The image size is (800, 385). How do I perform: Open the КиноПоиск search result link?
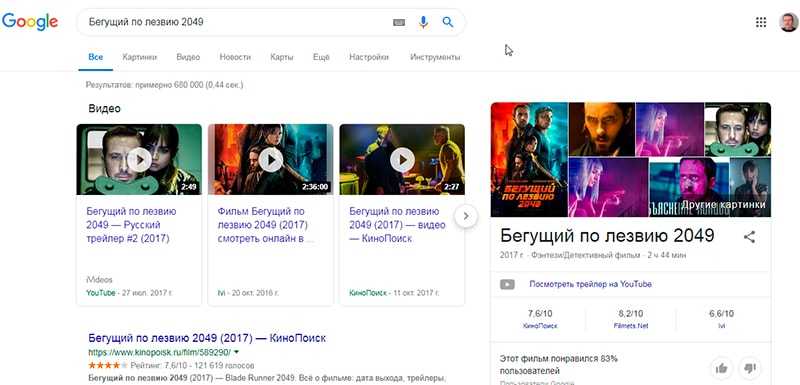[207, 338]
